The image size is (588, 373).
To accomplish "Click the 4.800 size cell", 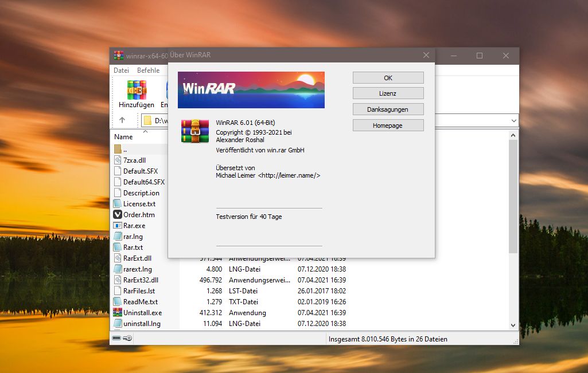I will click(214, 269).
